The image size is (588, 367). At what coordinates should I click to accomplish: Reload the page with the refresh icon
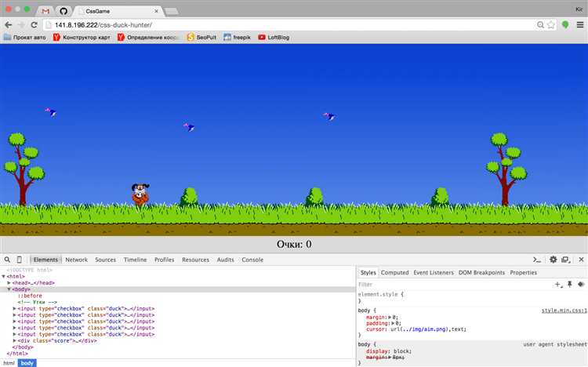click(x=34, y=25)
